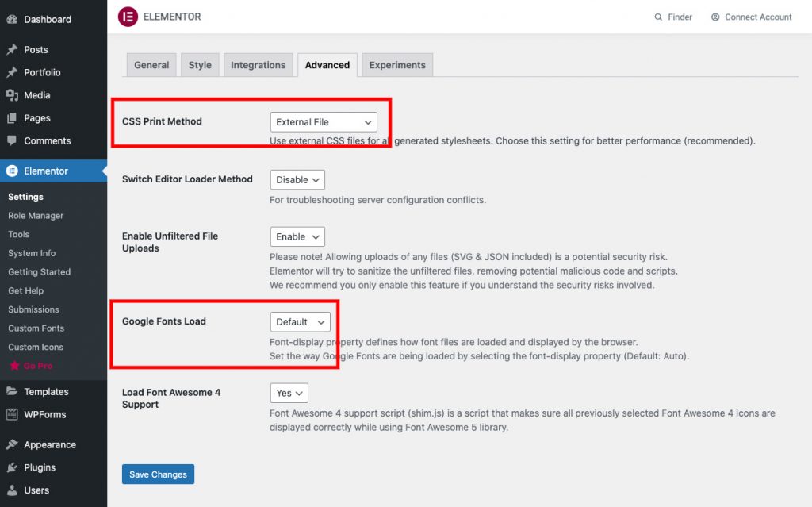Open WPForms menu item
Screen dimensions: 812x507
[53, 414]
